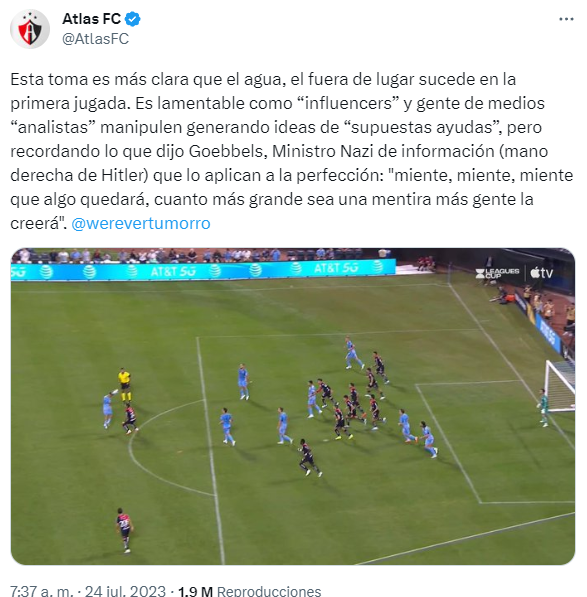Click the white goal net frame

click(x=560, y=386)
